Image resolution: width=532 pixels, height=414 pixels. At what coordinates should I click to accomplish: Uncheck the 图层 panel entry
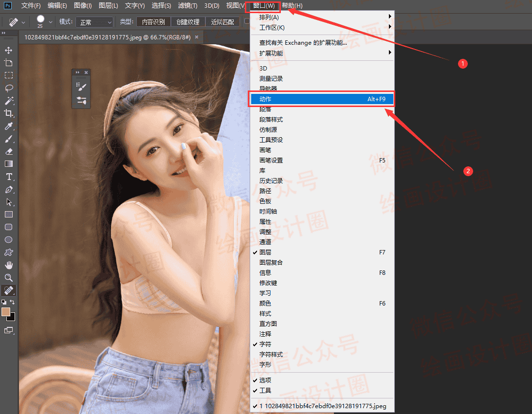(x=322, y=252)
